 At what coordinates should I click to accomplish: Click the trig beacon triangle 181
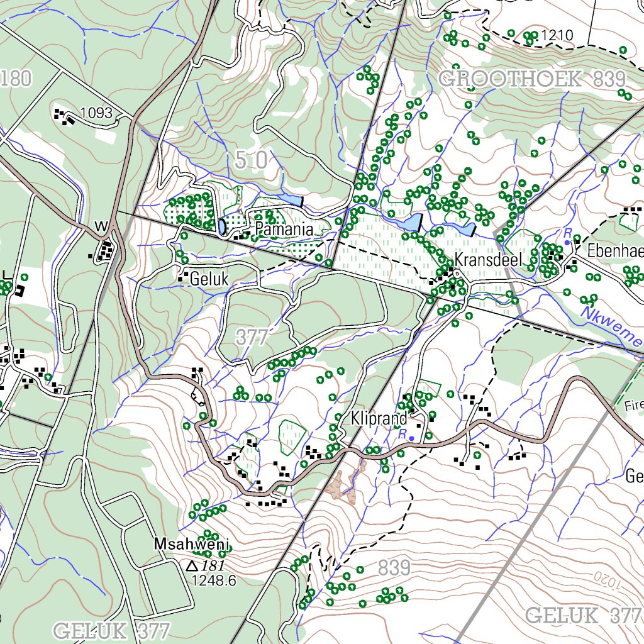(x=192, y=566)
